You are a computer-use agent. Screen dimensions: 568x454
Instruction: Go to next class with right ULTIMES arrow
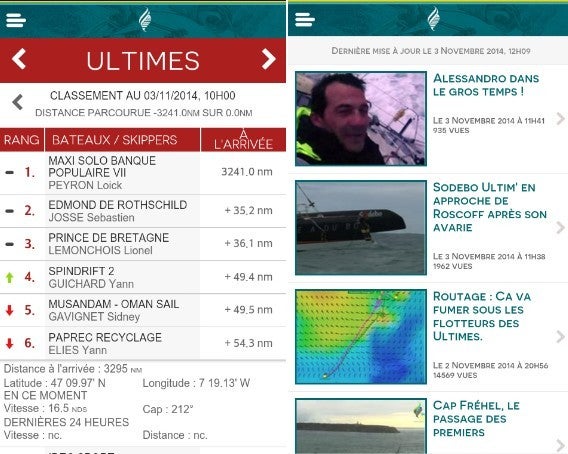pyautogui.click(x=268, y=59)
